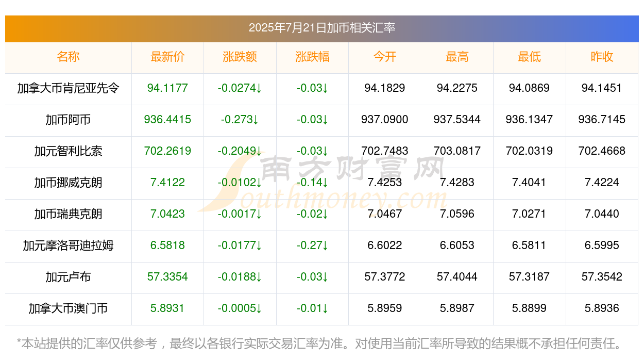Click opening value 57.3772

[x=385, y=277]
